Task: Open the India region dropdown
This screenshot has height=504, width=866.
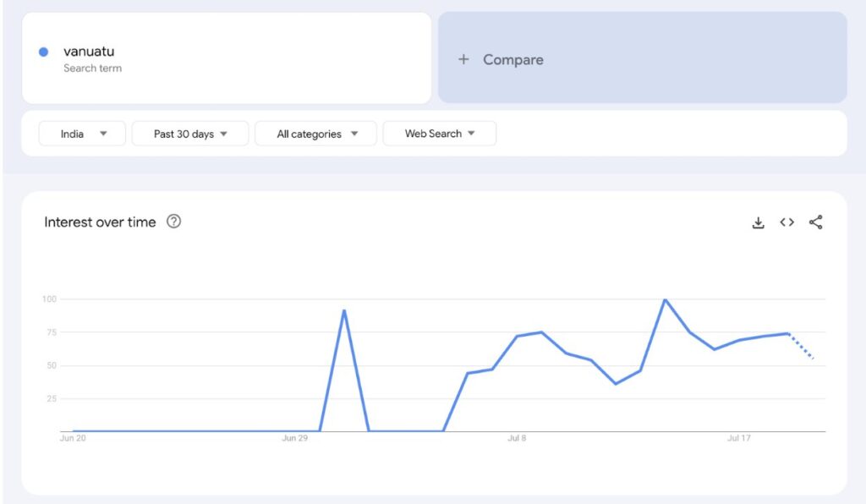Action: [82, 134]
